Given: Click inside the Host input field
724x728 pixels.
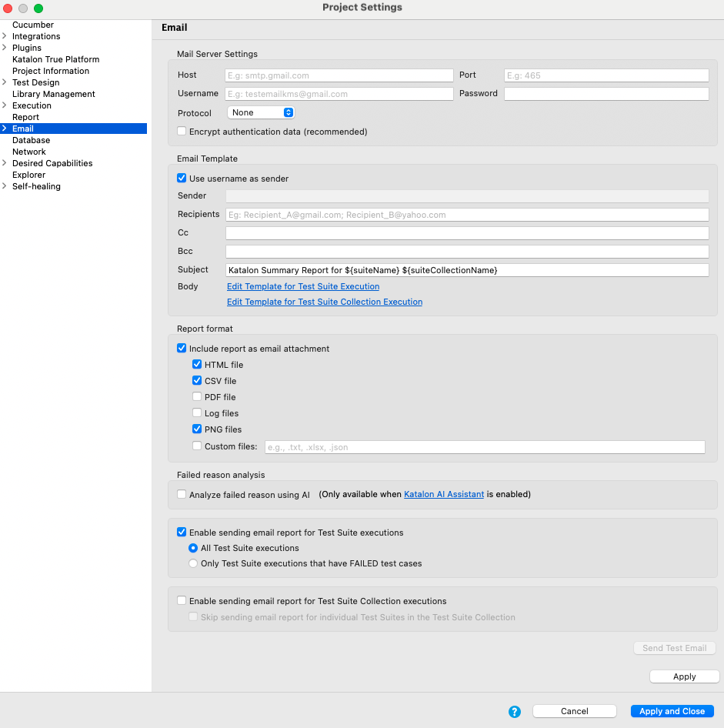Looking at the screenshot, I should (x=339, y=75).
